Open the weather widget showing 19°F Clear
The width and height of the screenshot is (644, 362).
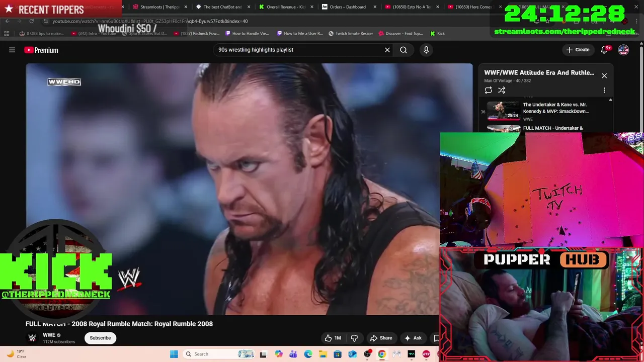16,354
